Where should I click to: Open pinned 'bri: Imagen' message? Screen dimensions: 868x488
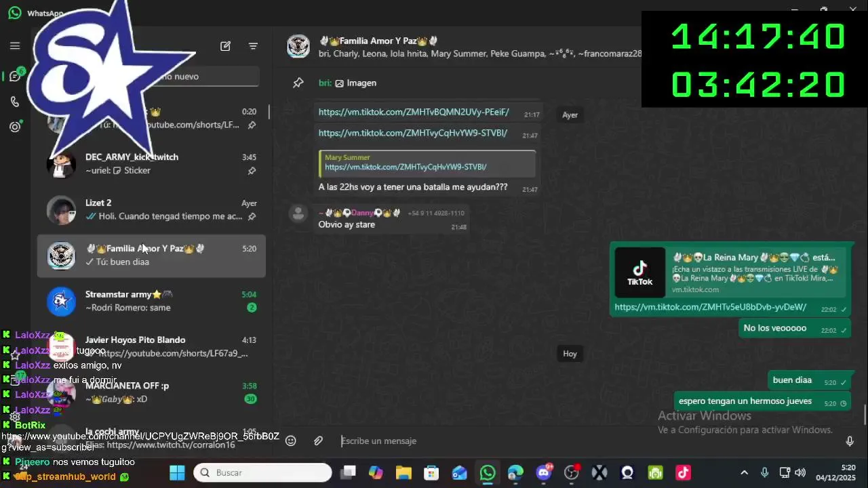pos(347,83)
